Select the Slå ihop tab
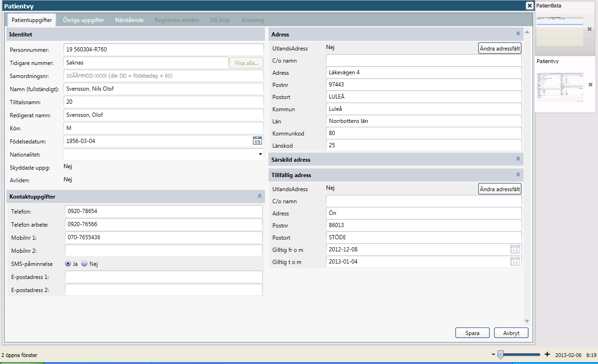This screenshot has height=364, width=598. [220, 20]
